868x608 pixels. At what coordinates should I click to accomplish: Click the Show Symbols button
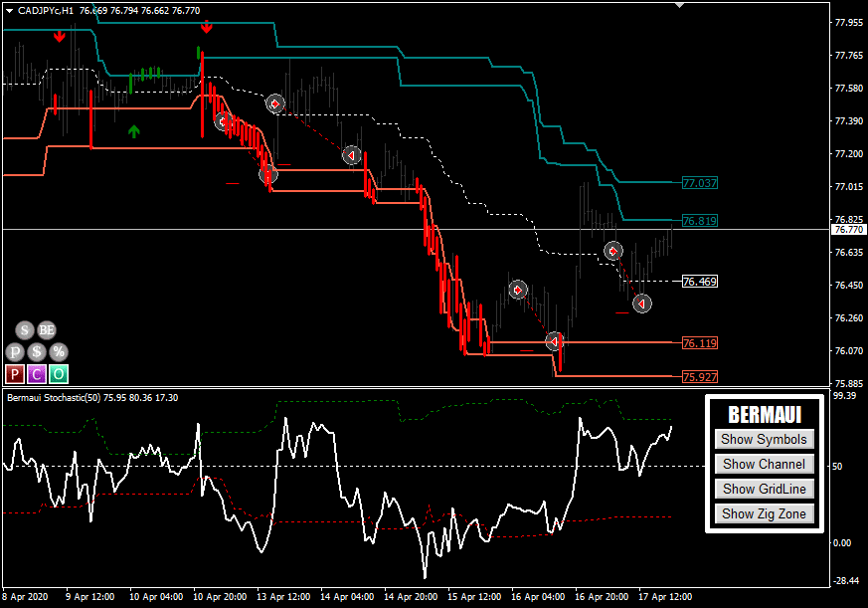(764, 439)
